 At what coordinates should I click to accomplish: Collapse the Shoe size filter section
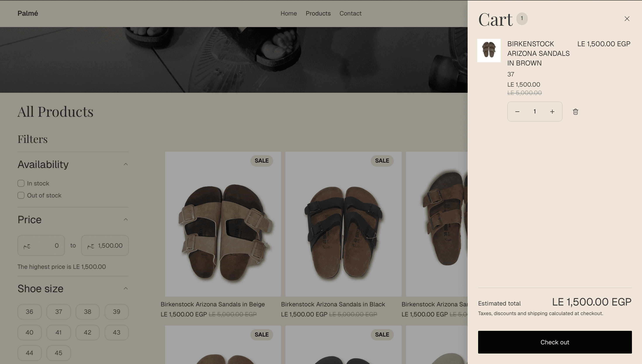tap(126, 288)
